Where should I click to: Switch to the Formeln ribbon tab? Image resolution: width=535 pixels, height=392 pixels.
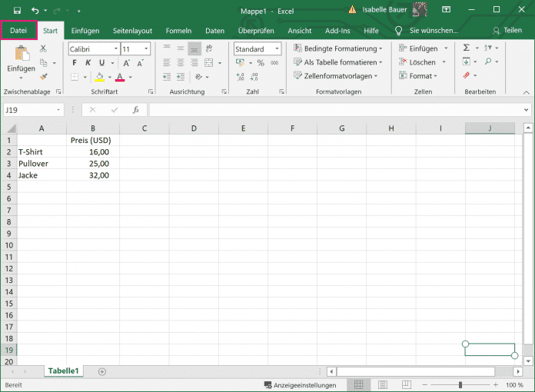coord(178,31)
